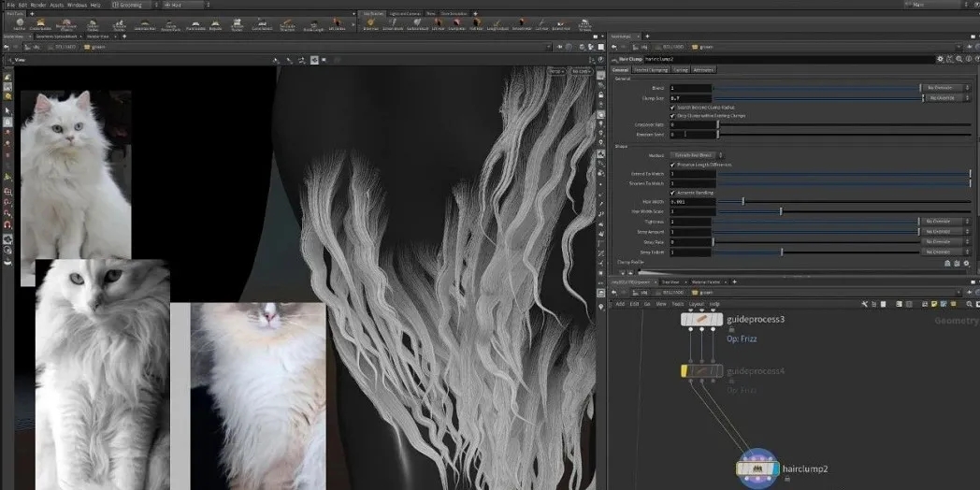Click the Create Guides shelf tool
This screenshot has width=980, height=490.
[x=40, y=24]
